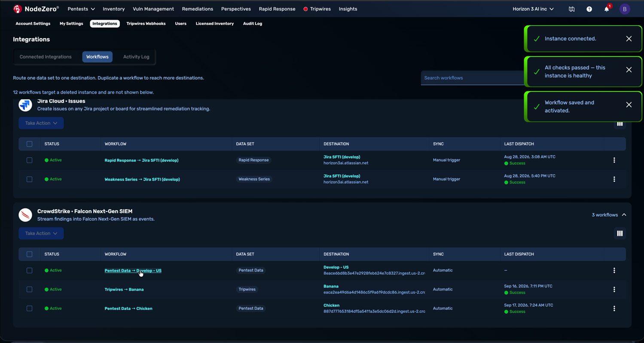Open the Perspectives menu
Image resolution: width=644 pixels, height=343 pixels.
(236, 9)
